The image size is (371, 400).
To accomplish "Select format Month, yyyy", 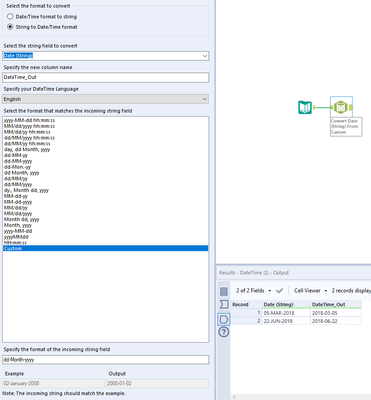I will point(105,225).
